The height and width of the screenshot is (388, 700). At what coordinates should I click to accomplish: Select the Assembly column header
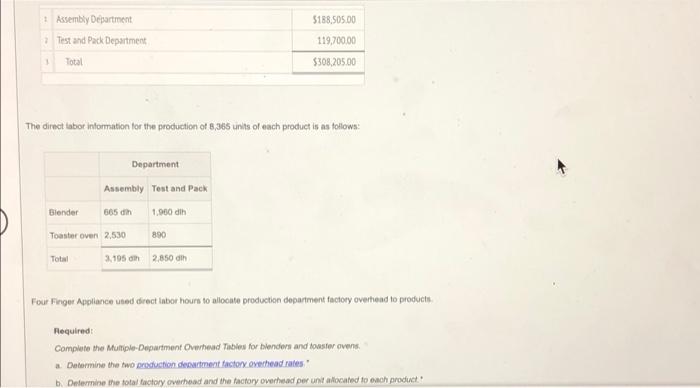(x=124, y=188)
